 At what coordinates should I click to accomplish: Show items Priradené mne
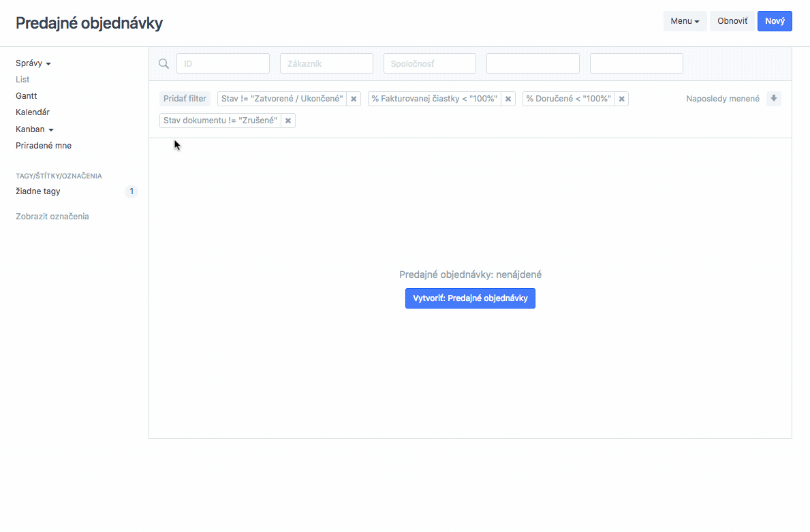[44, 146]
